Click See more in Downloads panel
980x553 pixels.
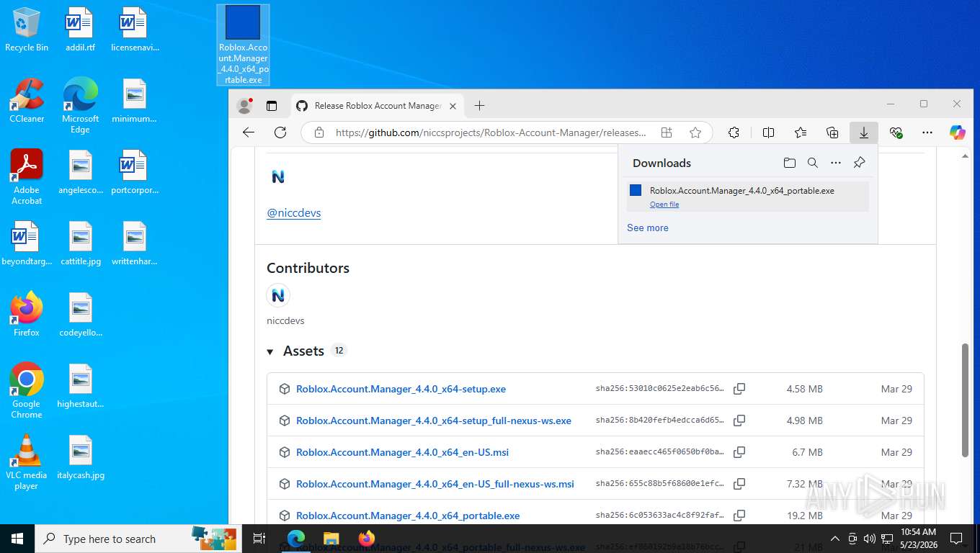[x=648, y=228]
